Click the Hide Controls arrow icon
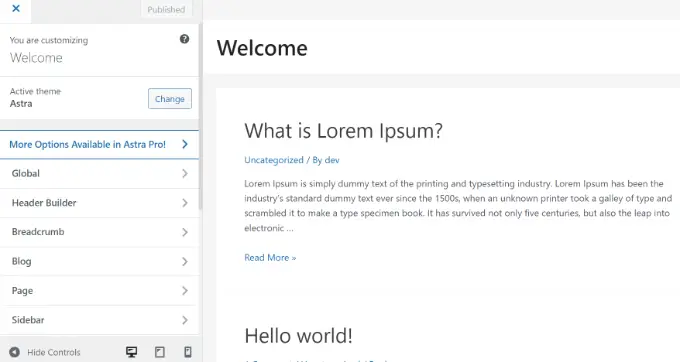 (14, 352)
